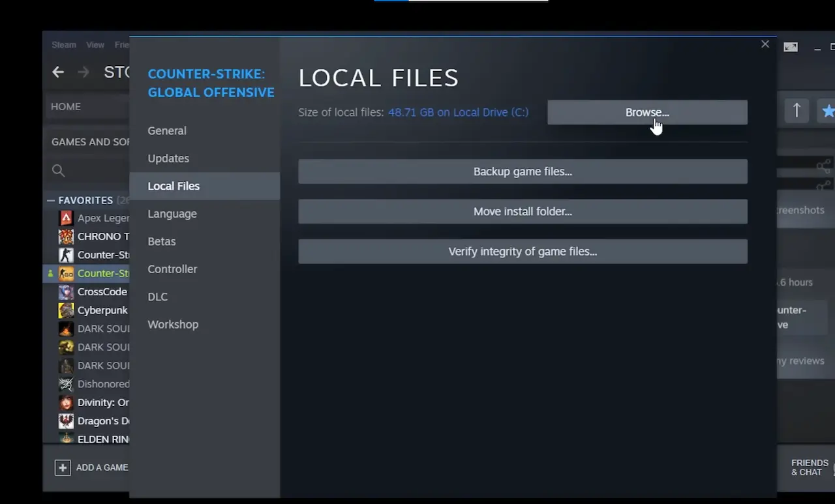Open the Betas properties tab

click(x=162, y=241)
